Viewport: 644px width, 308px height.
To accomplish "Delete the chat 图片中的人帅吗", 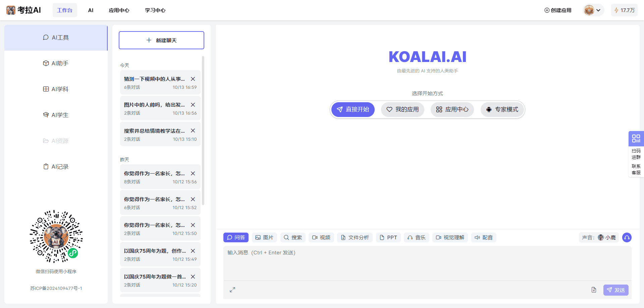I will tap(193, 105).
